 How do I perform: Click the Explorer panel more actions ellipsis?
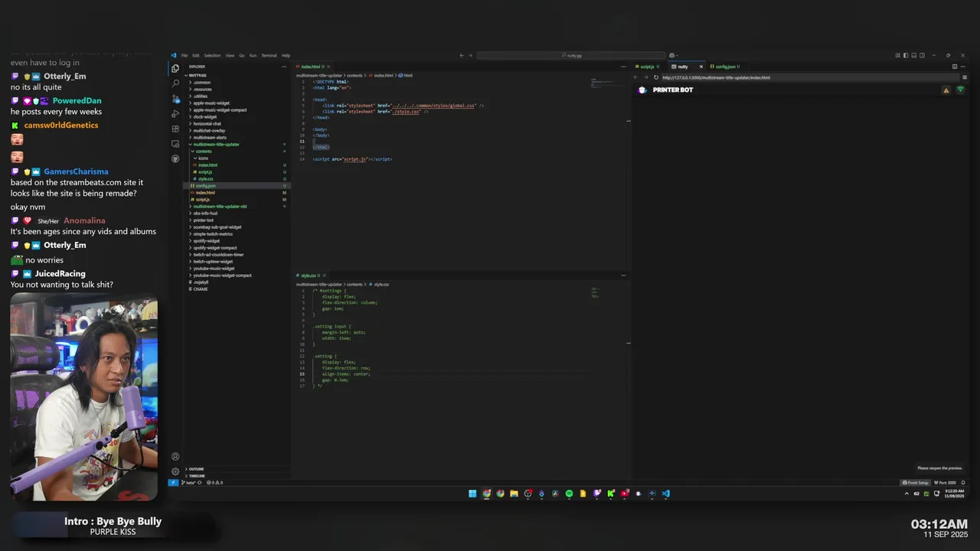284,67
